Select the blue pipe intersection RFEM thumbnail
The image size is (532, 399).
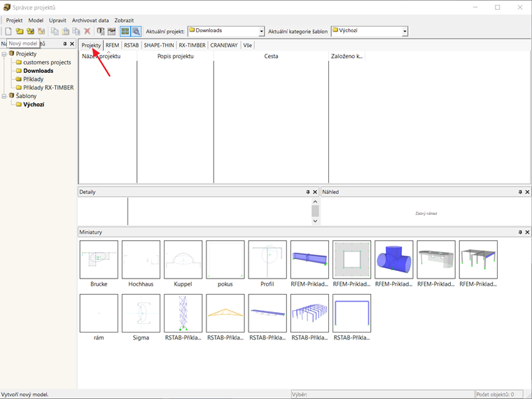(x=394, y=260)
